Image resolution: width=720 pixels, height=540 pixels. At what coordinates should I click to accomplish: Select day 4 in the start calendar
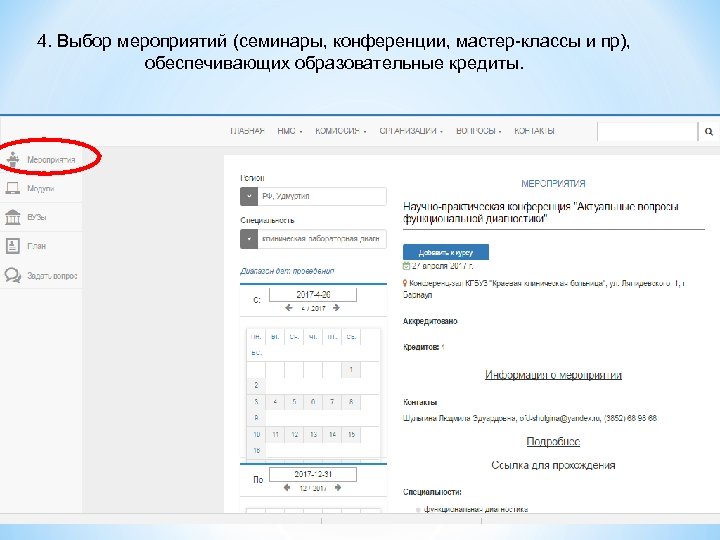point(275,402)
